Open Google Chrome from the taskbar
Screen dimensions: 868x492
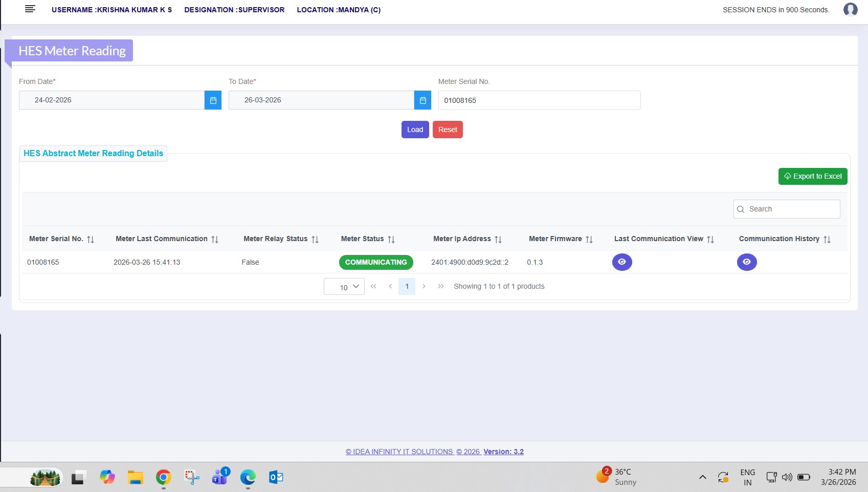coord(164,478)
